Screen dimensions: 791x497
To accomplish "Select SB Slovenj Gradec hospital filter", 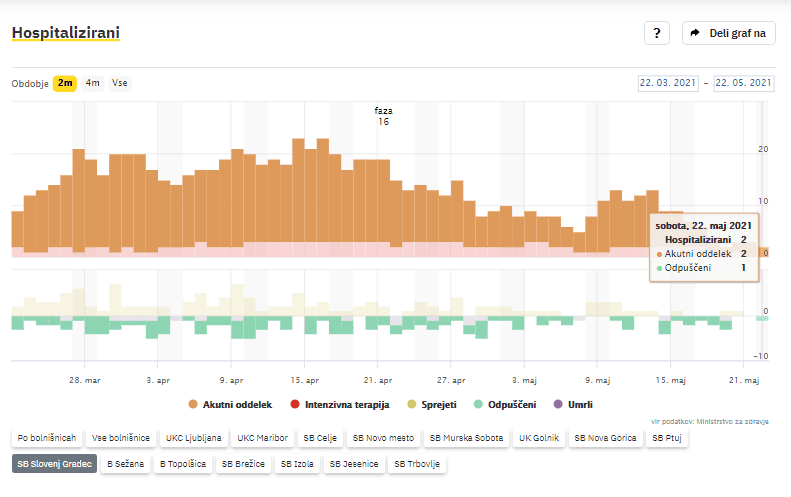I will [x=54, y=464].
